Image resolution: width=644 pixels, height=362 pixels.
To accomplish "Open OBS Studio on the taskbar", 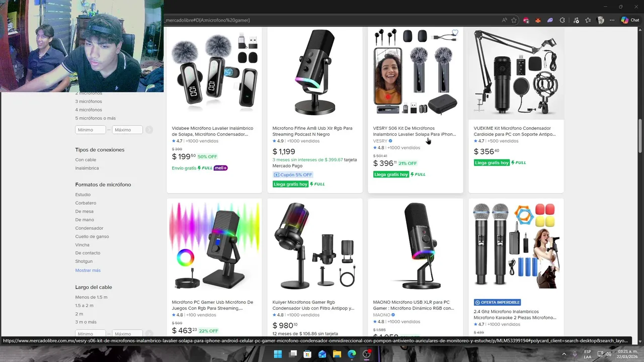I will [367, 354].
